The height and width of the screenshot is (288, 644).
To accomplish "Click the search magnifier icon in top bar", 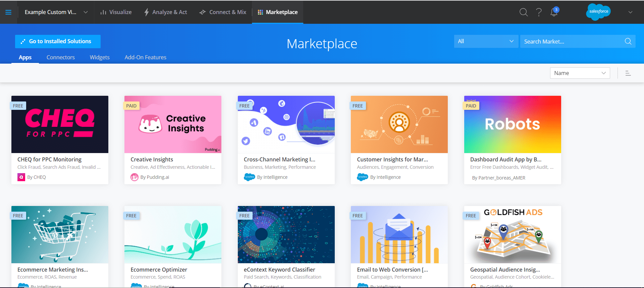I will [x=524, y=12].
